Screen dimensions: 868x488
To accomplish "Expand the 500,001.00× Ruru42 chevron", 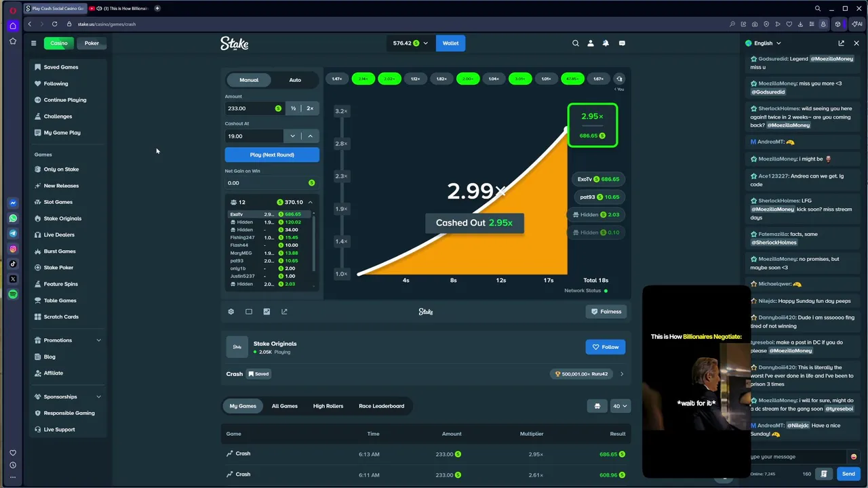I will tap(622, 374).
